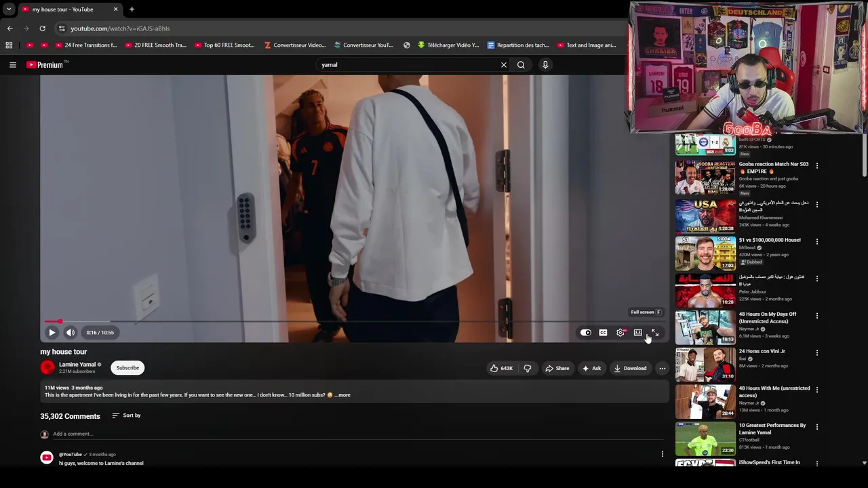Clear the search box text
The height and width of the screenshot is (488, 868).
coord(503,65)
